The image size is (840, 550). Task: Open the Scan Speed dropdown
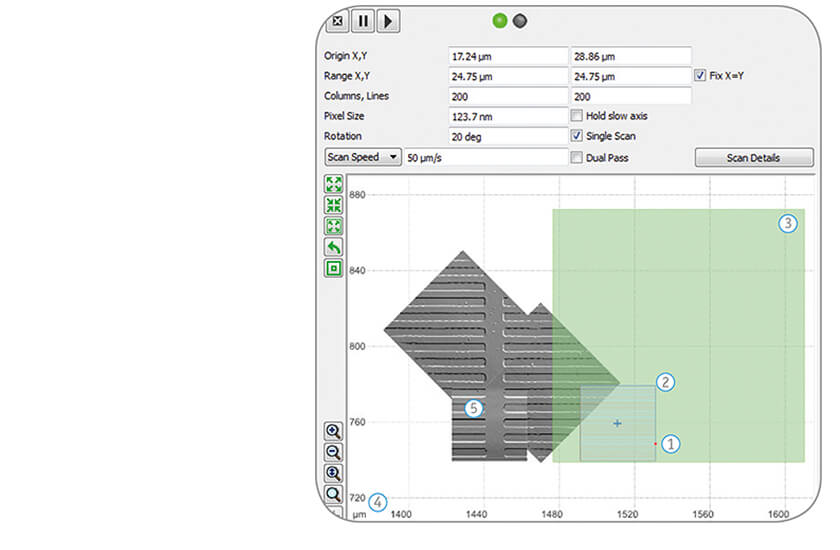(363, 157)
